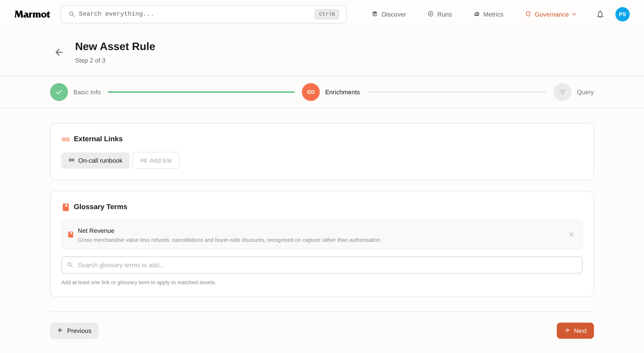
Task: Open the Metrics page
Action: click(488, 14)
